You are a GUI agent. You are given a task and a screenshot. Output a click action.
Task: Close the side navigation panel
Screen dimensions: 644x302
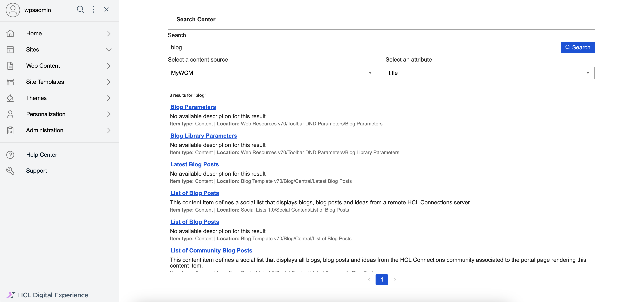click(106, 10)
